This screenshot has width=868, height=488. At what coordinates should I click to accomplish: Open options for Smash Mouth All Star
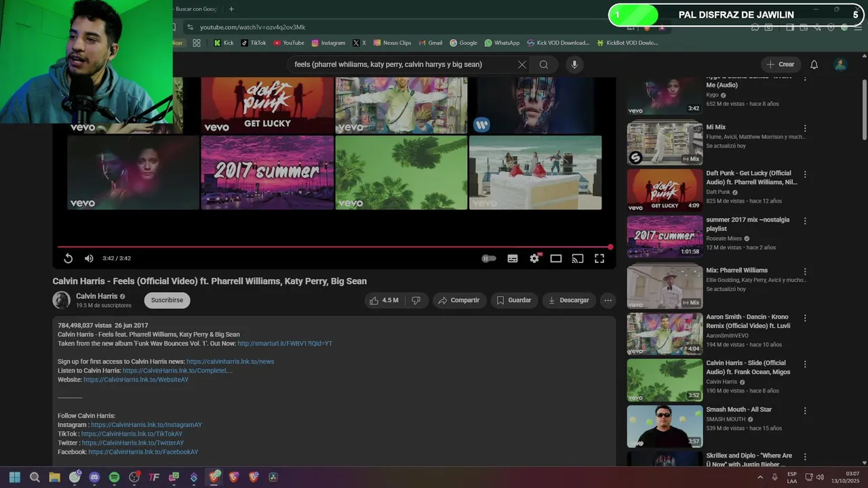click(x=805, y=411)
